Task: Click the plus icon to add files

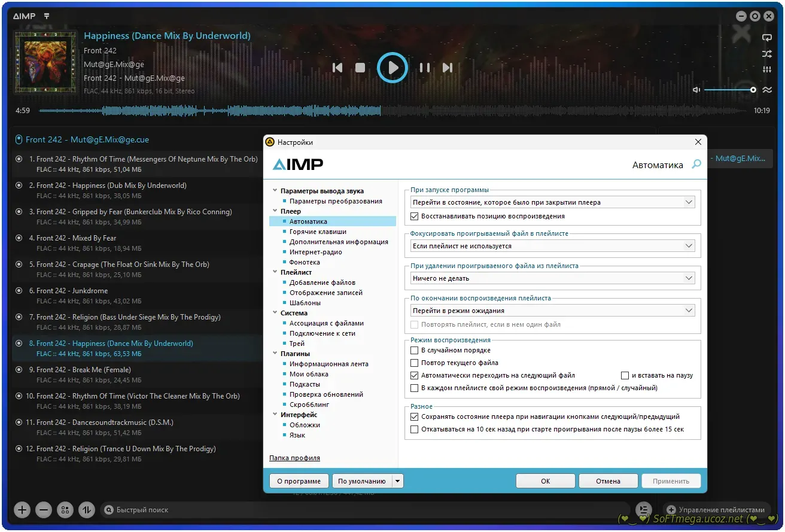Action: pyautogui.click(x=22, y=510)
